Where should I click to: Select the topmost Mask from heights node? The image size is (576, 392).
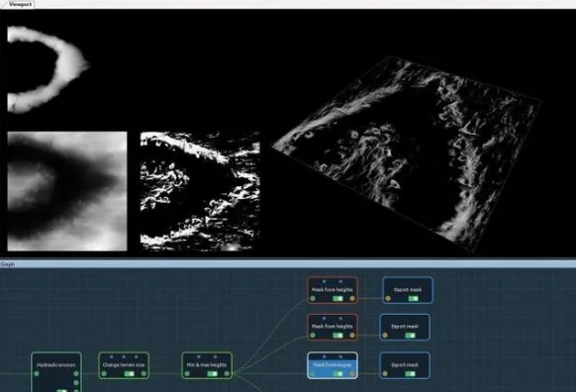(x=333, y=290)
